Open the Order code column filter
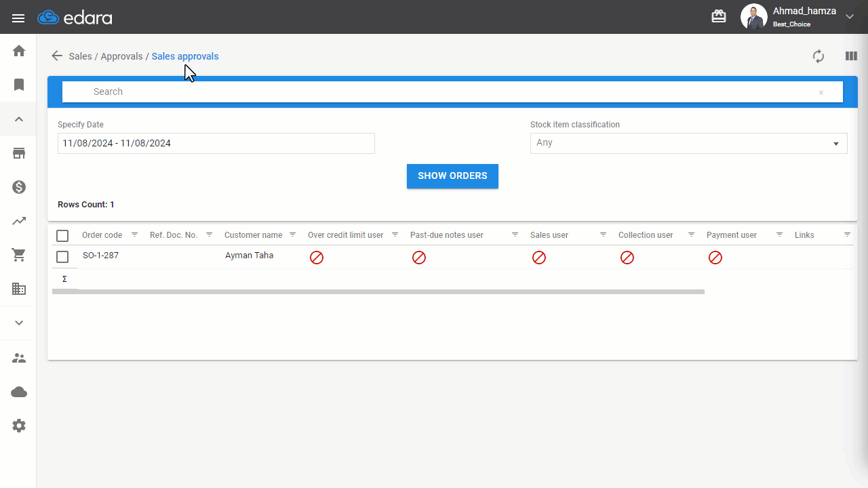Screen dimensions: 868x488 click(134, 235)
